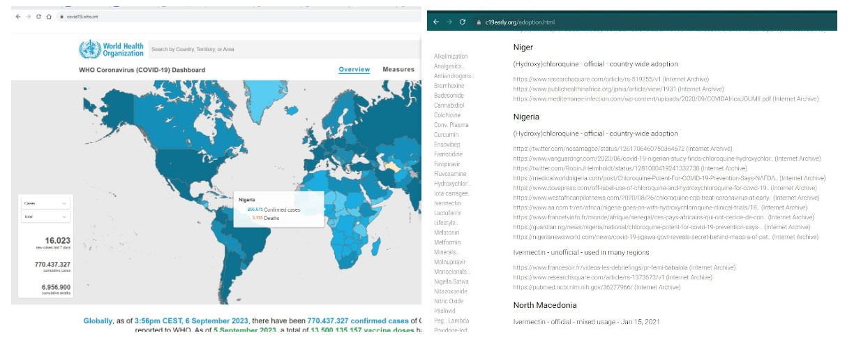This screenshot has width=868, height=338.
Task: Go forward in the c19early browser window
Action: tap(449, 22)
